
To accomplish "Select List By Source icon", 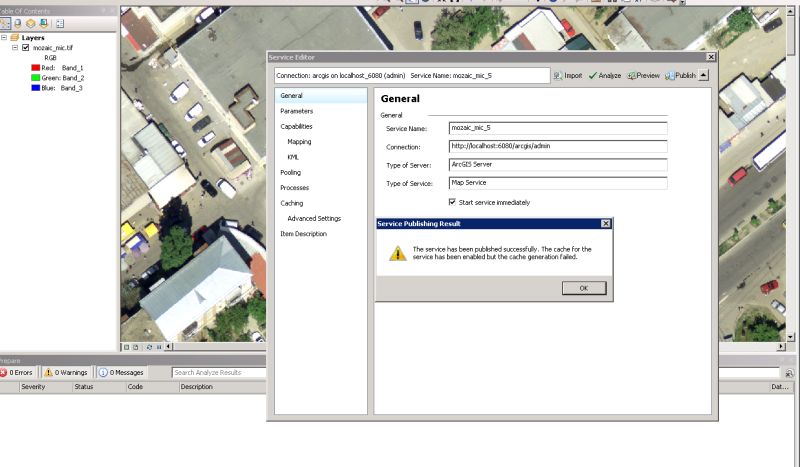I will point(18,23).
